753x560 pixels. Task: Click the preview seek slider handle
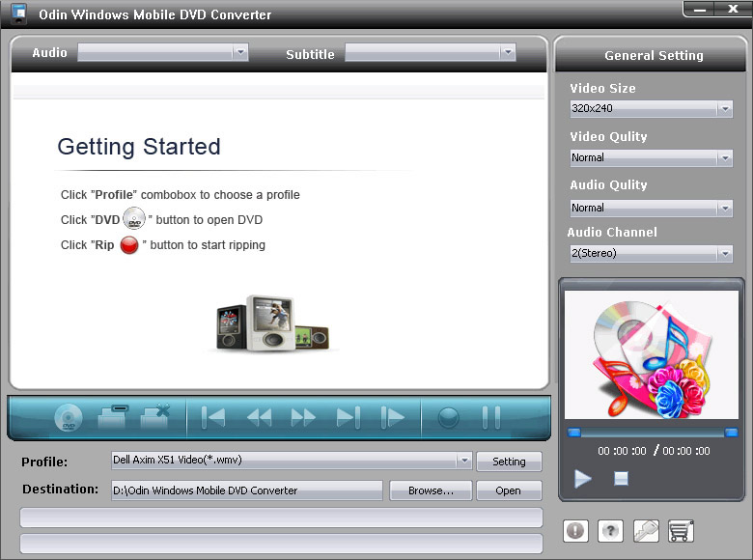click(573, 433)
